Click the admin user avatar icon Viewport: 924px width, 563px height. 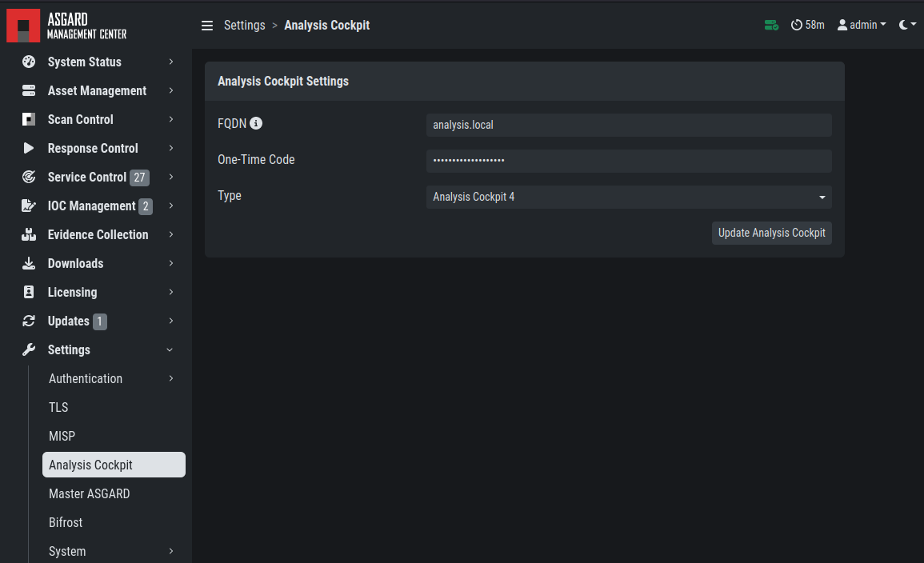click(842, 25)
